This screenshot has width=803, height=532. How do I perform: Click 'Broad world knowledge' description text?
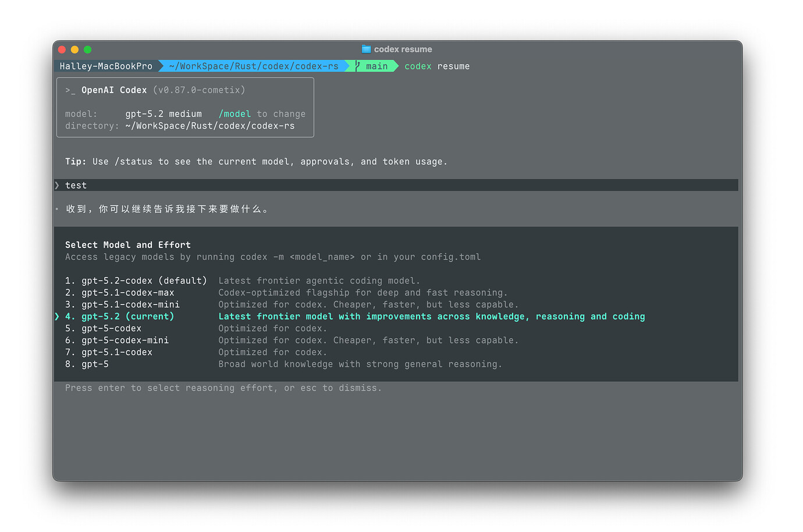click(360, 364)
